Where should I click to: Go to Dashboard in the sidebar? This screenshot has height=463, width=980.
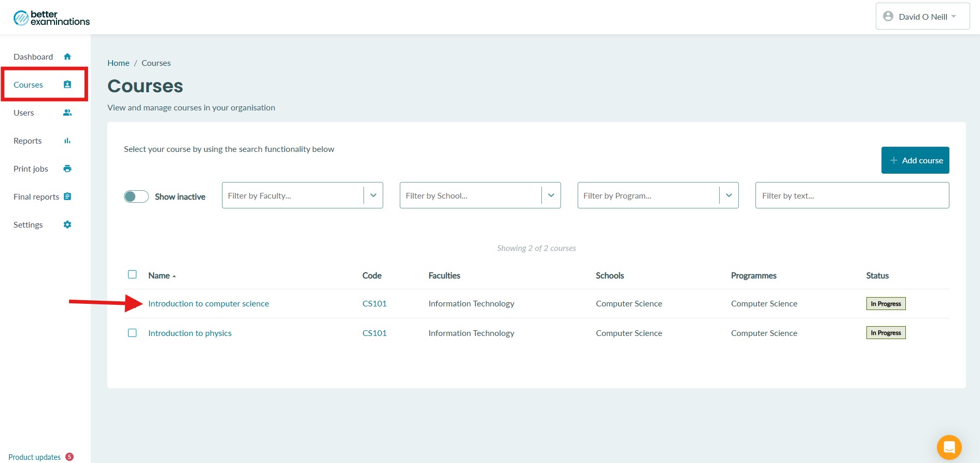click(x=33, y=57)
